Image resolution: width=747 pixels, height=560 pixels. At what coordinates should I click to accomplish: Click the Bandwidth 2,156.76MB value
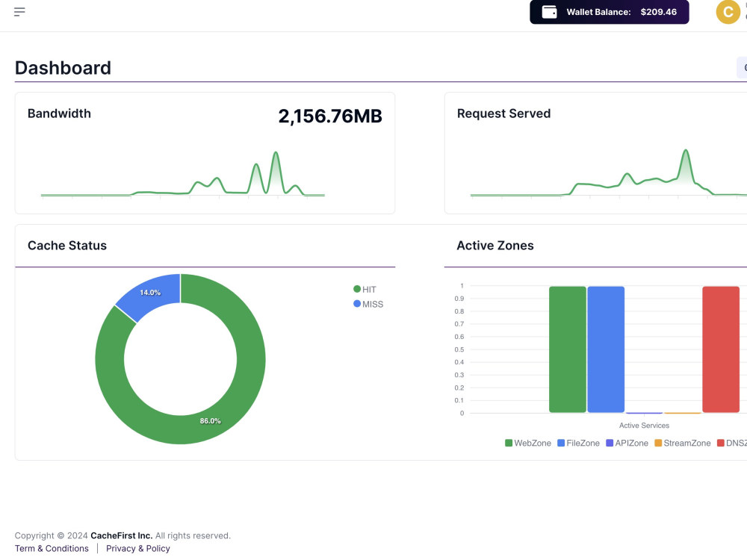330,116
